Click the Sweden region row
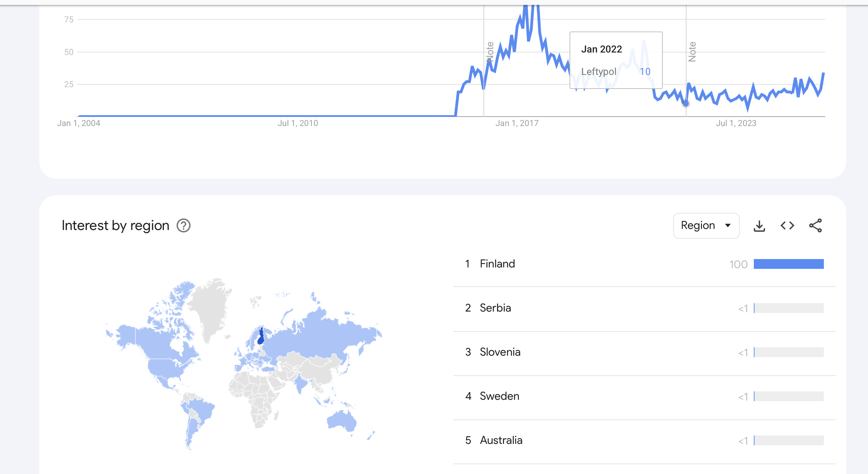The width and height of the screenshot is (868, 474). (x=499, y=396)
